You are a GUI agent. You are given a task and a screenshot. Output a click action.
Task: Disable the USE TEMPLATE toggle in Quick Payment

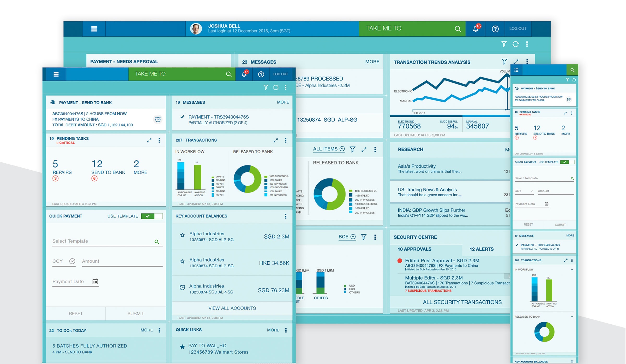point(152,216)
